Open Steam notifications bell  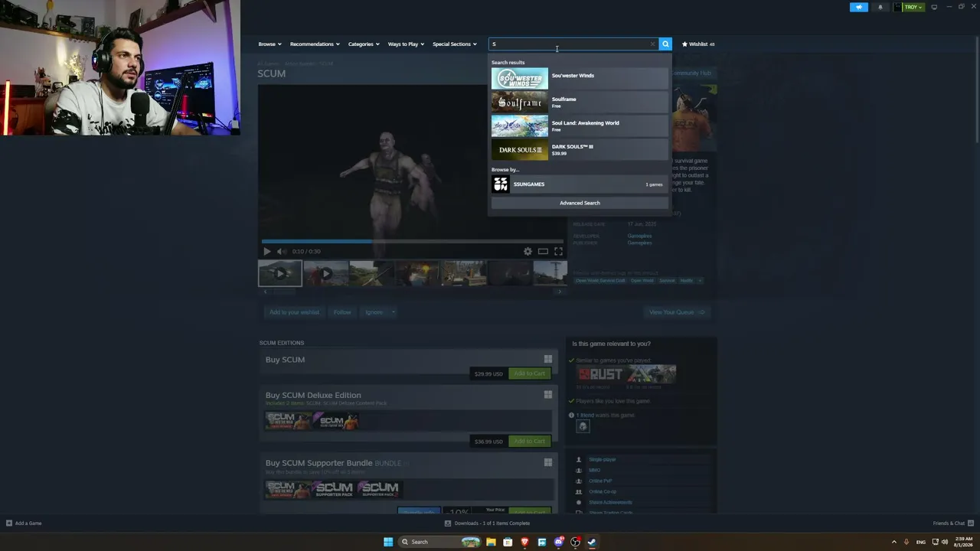pyautogui.click(x=880, y=7)
